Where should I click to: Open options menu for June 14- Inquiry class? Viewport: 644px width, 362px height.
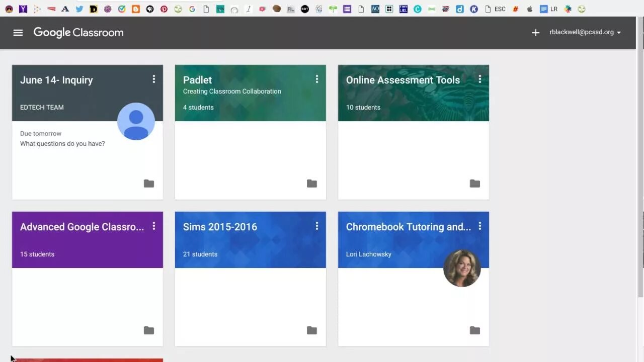(154, 79)
